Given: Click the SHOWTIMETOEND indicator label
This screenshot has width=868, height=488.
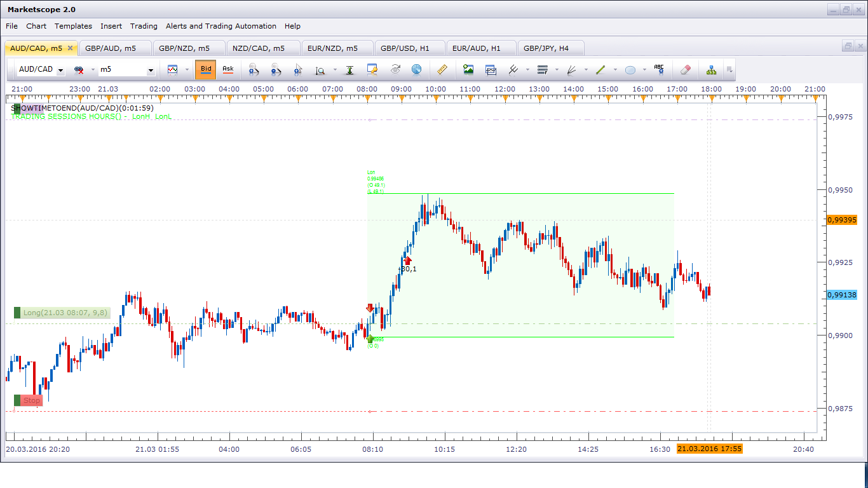Looking at the screenshot, I should (83, 108).
